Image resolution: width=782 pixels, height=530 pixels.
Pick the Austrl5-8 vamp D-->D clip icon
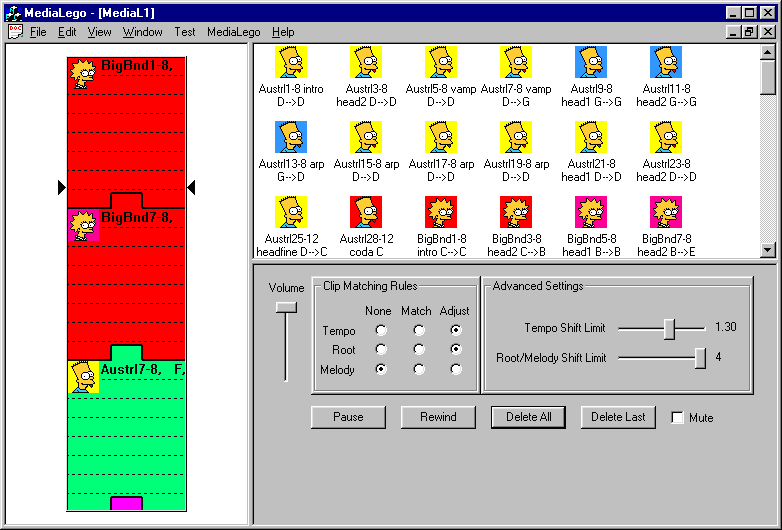[x=441, y=62]
